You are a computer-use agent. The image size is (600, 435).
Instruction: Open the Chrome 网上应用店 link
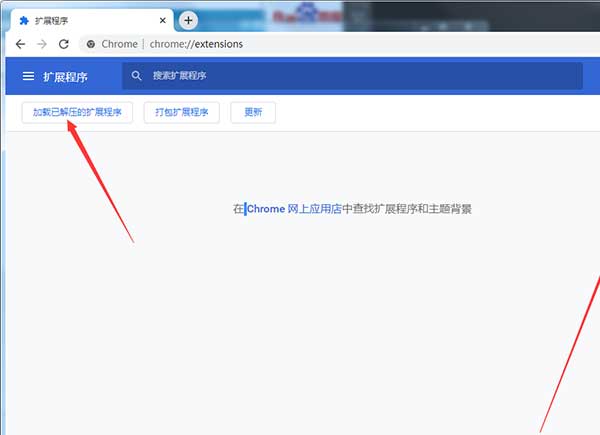pyautogui.click(x=294, y=209)
